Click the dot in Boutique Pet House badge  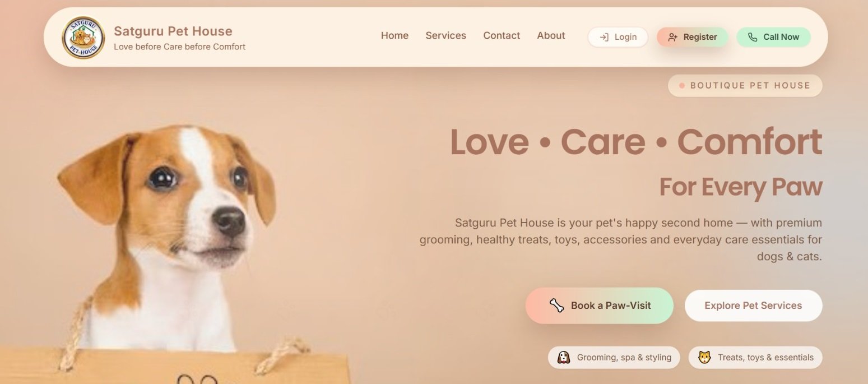pyautogui.click(x=682, y=86)
